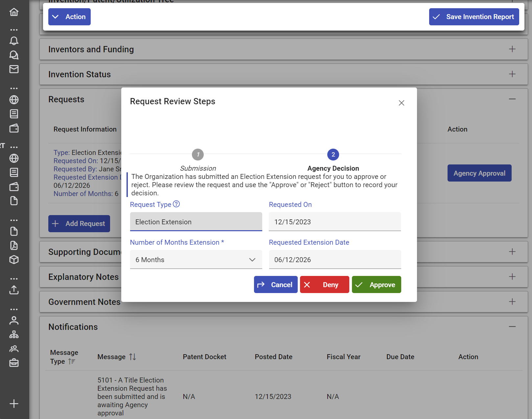Click the briefcase icon in sidebar
The height and width of the screenshot is (419, 532).
[14, 363]
